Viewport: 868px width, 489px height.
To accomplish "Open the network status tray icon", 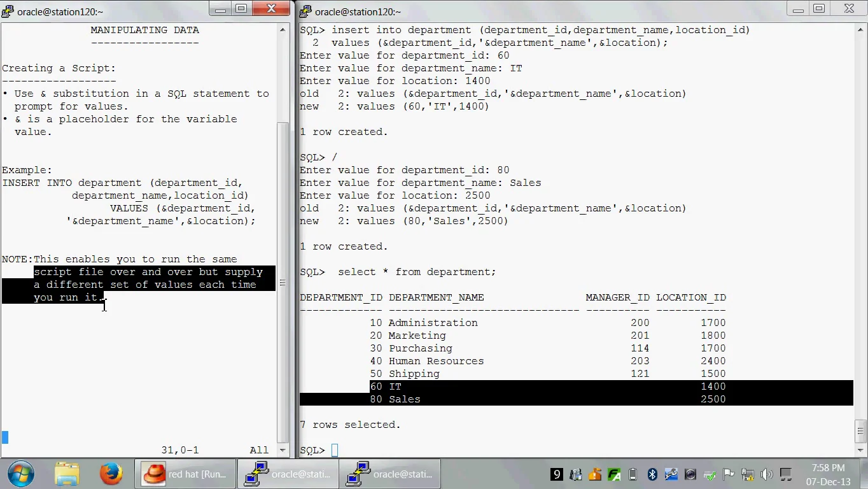I will [x=747, y=474].
